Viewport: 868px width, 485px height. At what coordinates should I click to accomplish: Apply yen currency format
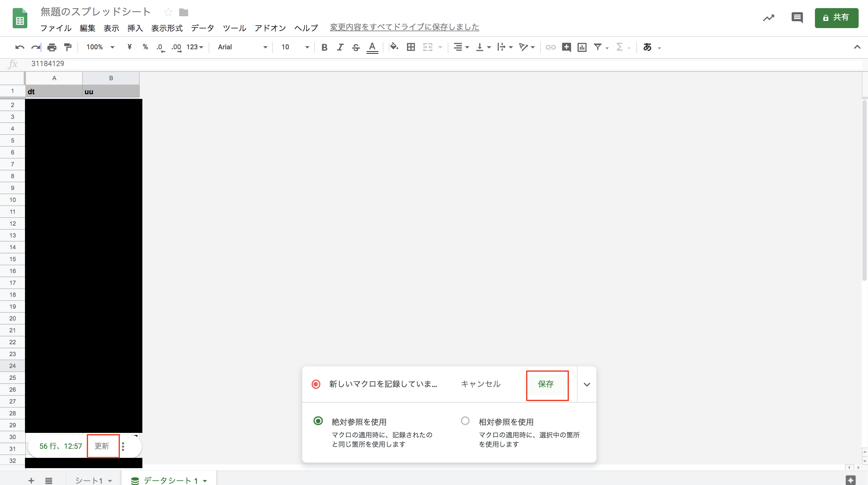(x=129, y=47)
